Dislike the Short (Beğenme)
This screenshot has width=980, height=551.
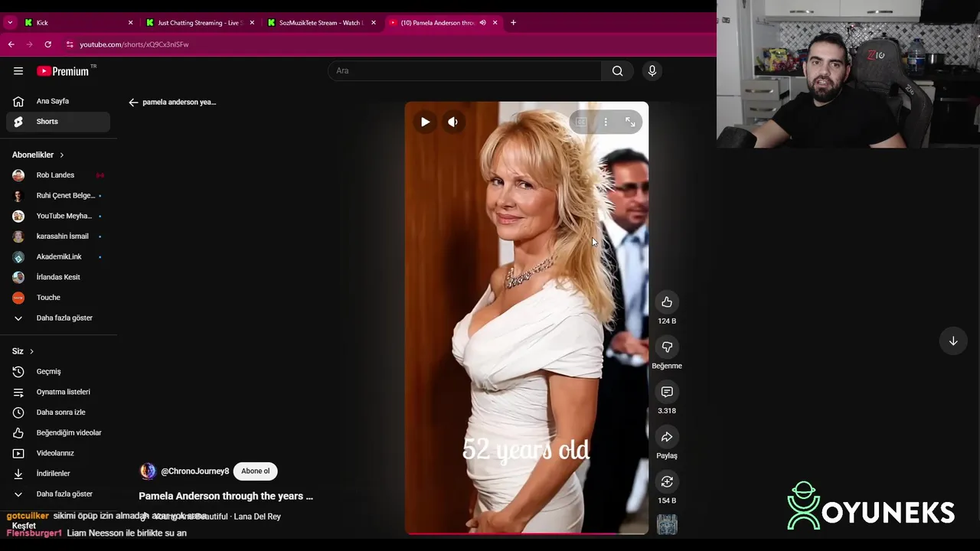tap(667, 347)
